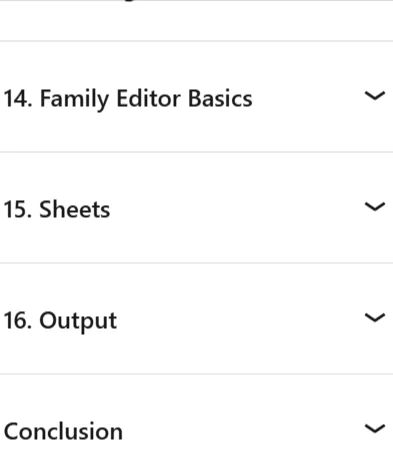
Task: Click the cut-off section heading at top
Action: click(132, 1)
